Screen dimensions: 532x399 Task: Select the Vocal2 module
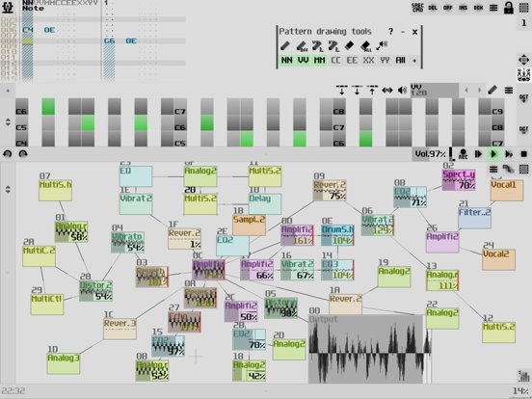[499, 259]
